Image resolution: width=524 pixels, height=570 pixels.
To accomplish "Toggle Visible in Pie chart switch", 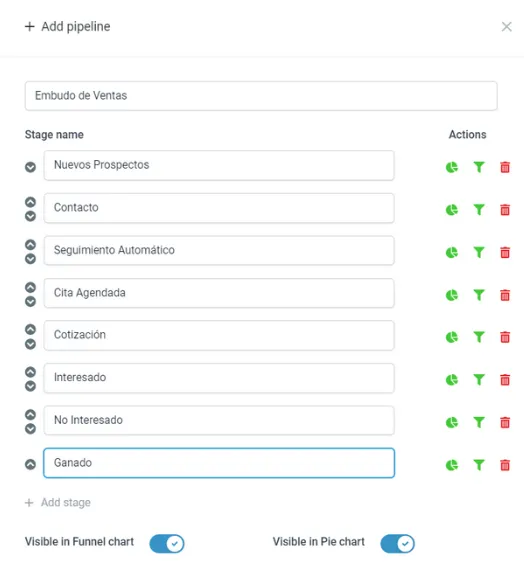I will coord(397,543).
